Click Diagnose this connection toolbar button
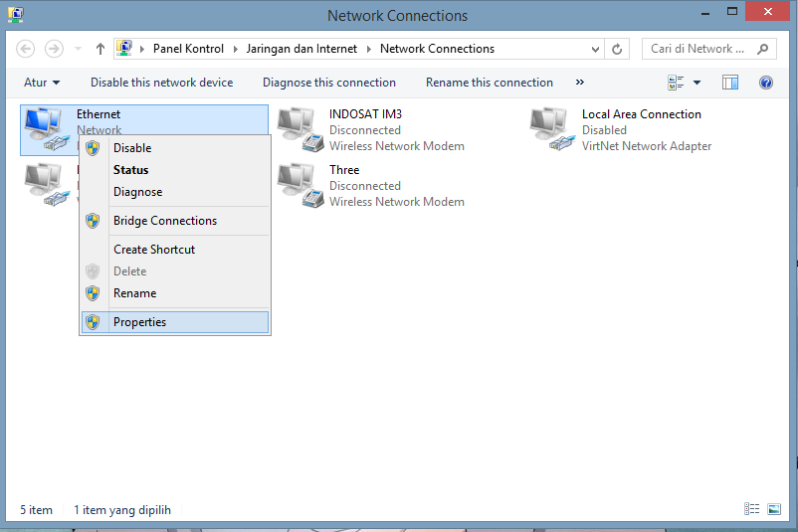Screen dimensions: 798x532 [329, 83]
